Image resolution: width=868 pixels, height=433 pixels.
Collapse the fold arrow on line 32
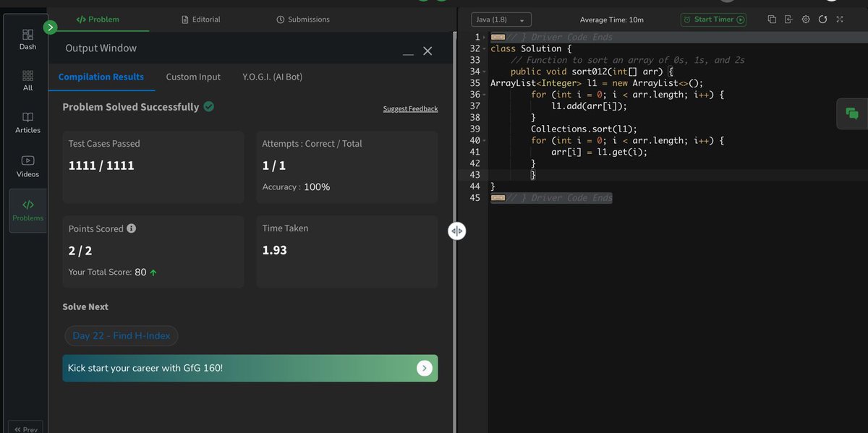[485, 48]
